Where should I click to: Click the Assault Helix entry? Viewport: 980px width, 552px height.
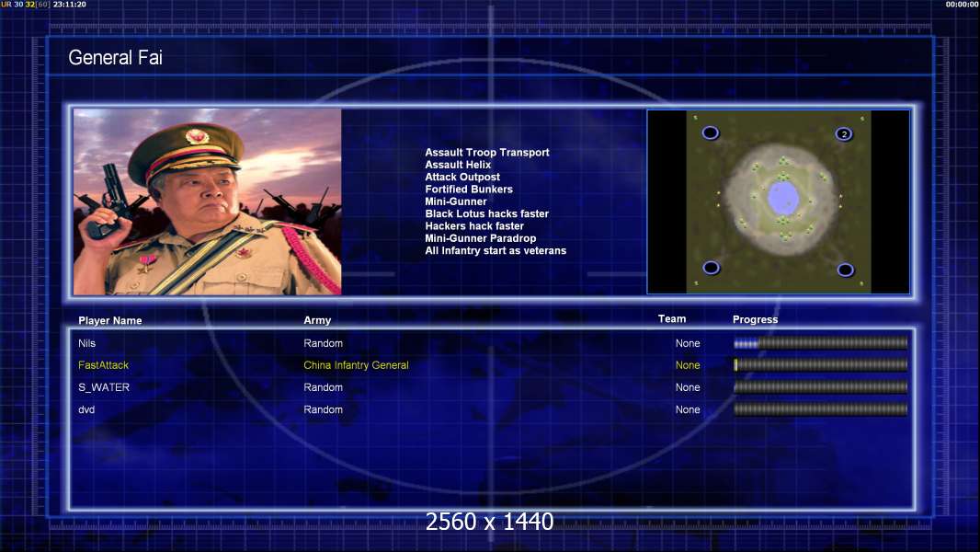pos(458,165)
